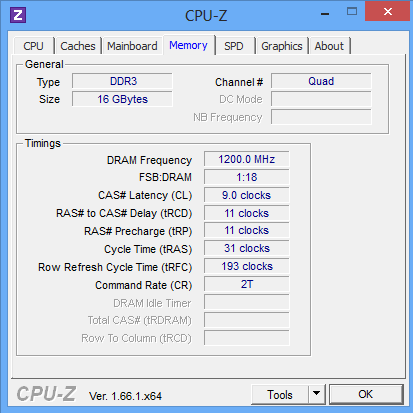Select the Mainboard tab
This screenshot has height=413, width=413.
[132, 46]
